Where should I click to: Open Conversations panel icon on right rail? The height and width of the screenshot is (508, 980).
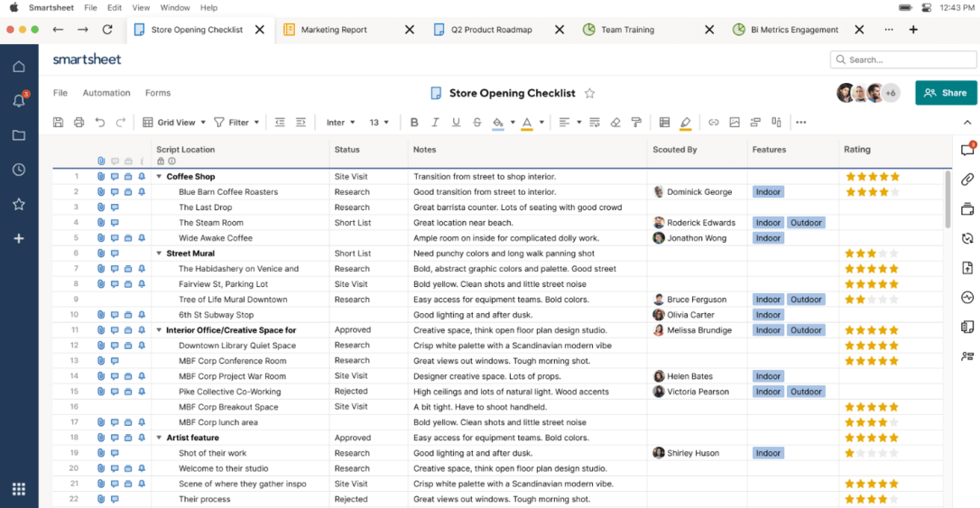[967, 149]
